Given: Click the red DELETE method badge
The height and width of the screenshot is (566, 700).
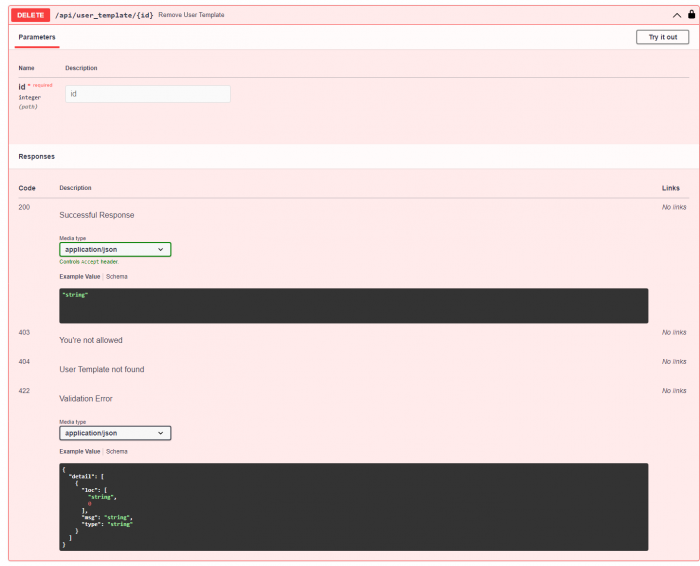Looking at the screenshot, I should 31,15.
